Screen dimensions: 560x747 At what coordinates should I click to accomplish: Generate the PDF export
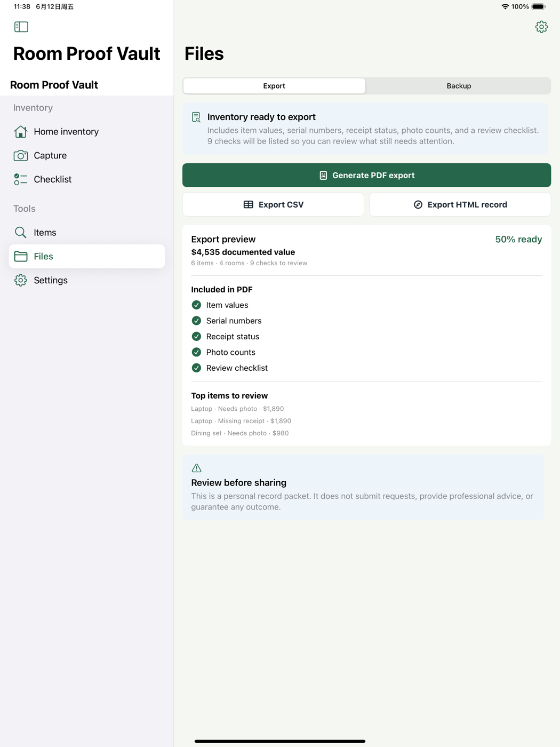(366, 175)
